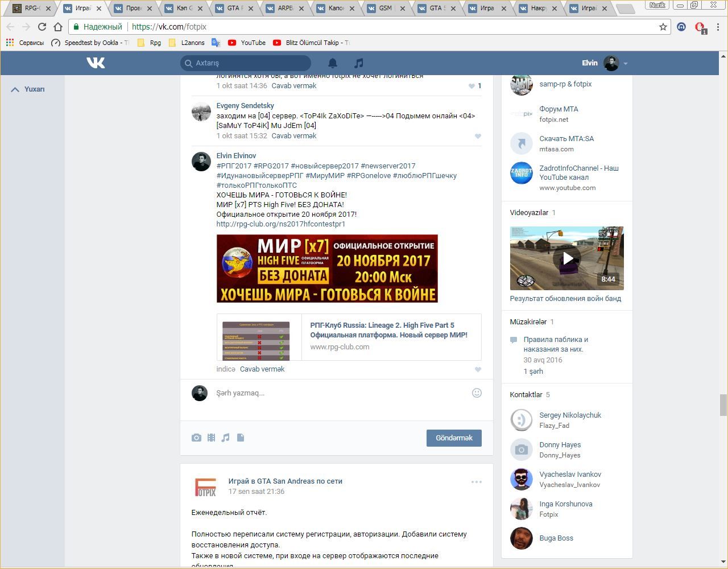Open Donny Hayes contact profile
The image size is (728, 569).
point(560,445)
